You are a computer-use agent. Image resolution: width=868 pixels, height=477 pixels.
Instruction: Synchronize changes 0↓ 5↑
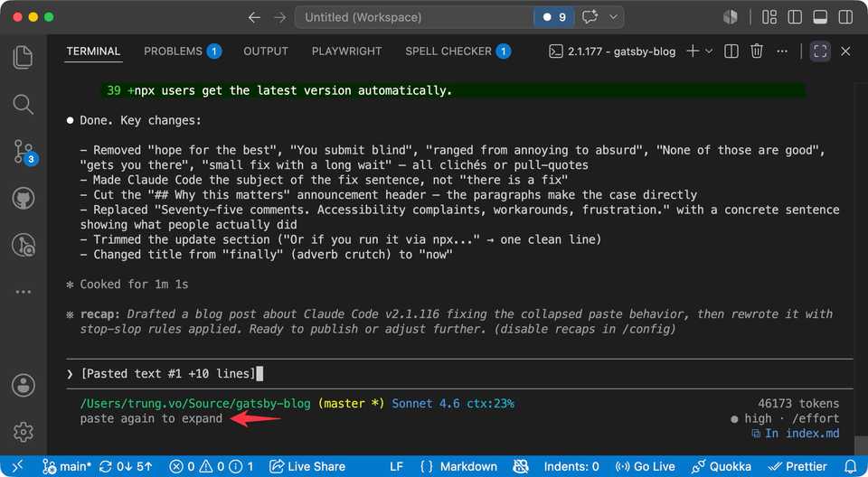point(125,466)
